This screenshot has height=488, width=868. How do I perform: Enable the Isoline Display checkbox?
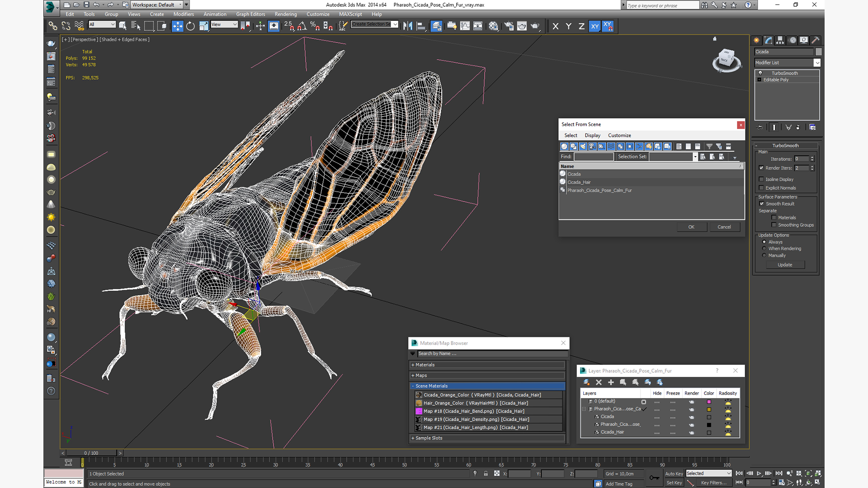coord(761,179)
